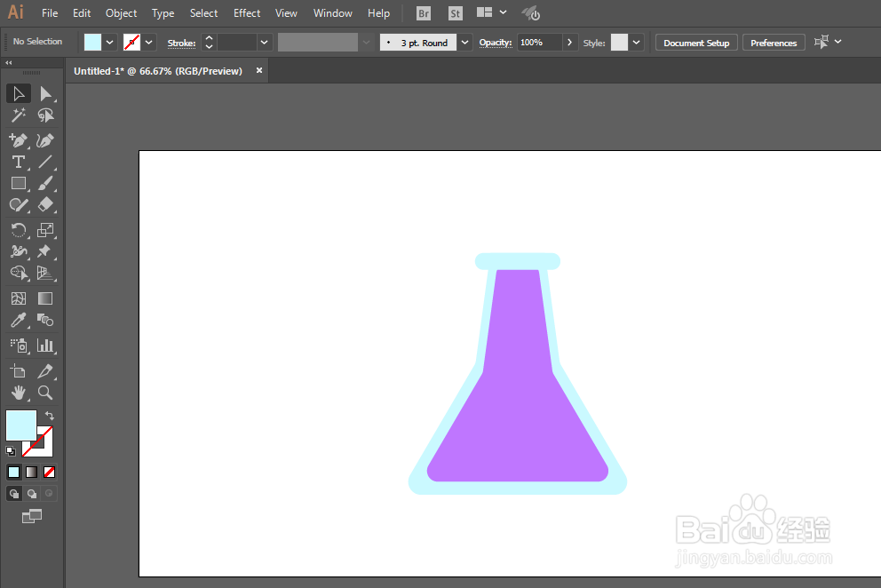The image size is (881, 588).
Task: Select the Lasso tool
Action: (45, 115)
